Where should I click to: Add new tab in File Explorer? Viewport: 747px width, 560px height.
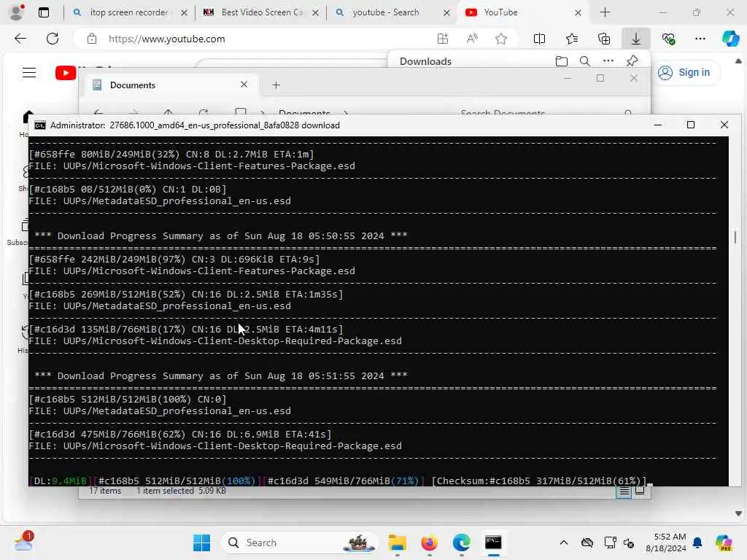(x=276, y=85)
